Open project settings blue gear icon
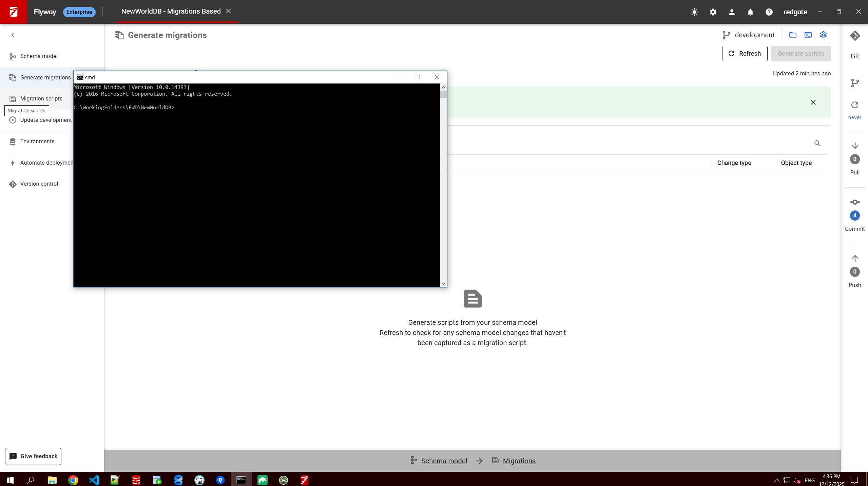The width and height of the screenshot is (868, 486). (x=823, y=35)
